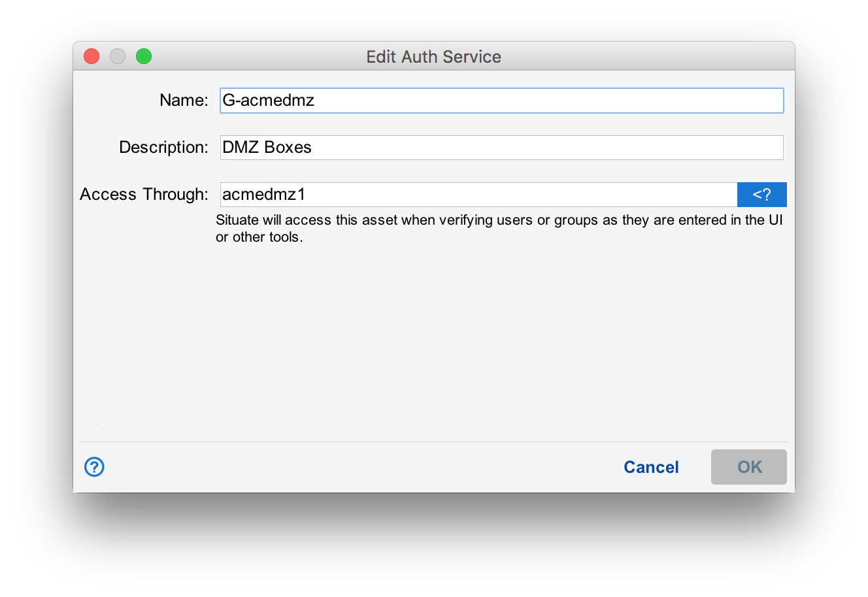Select the text G-acmedmz in Name
This screenshot has height=597, width=868.
(269, 100)
